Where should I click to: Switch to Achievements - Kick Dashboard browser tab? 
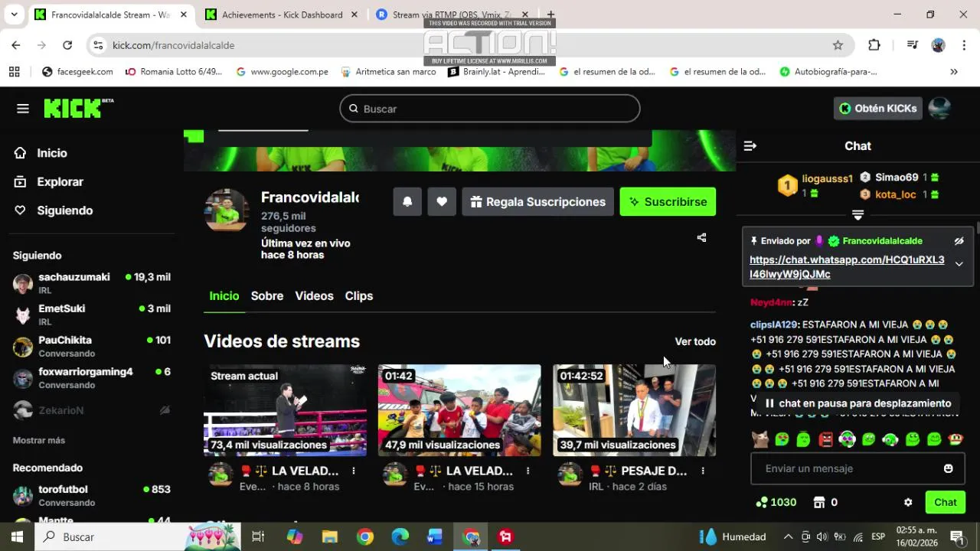pos(282,15)
